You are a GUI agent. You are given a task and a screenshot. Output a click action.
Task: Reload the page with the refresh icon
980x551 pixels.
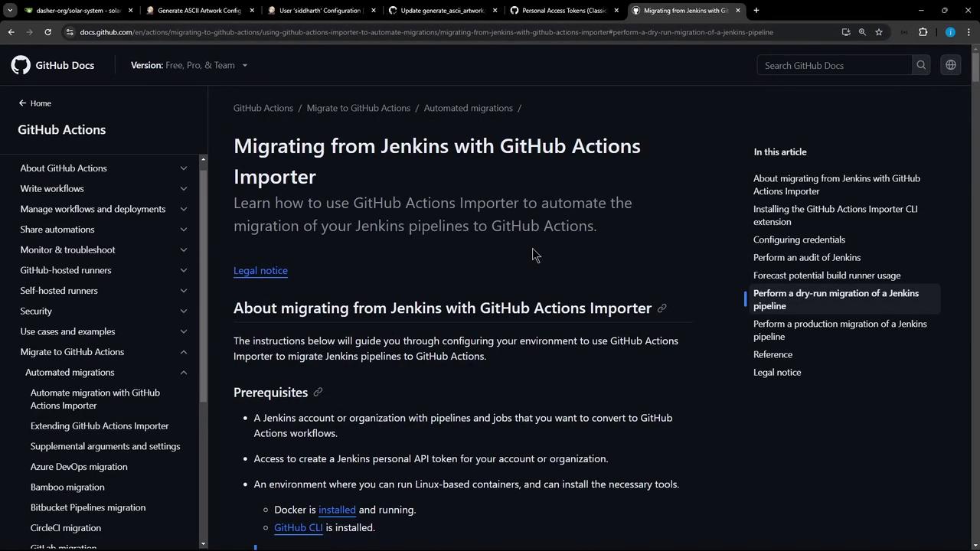(x=47, y=32)
